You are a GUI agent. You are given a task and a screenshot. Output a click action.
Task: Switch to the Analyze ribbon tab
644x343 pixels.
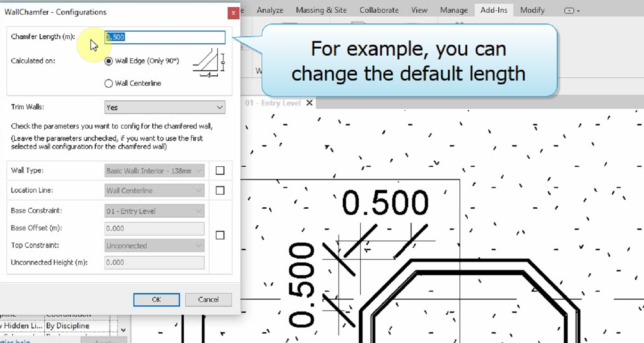coord(270,10)
